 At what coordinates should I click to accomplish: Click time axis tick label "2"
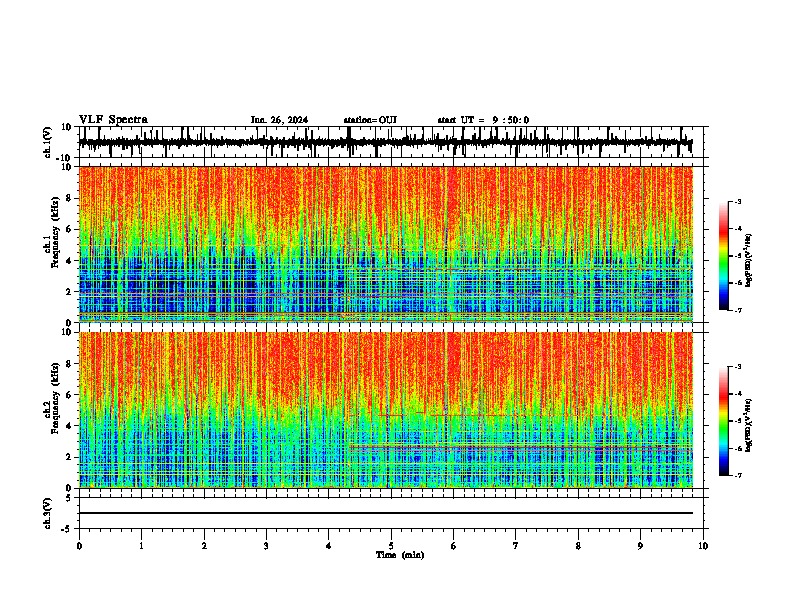click(204, 546)
